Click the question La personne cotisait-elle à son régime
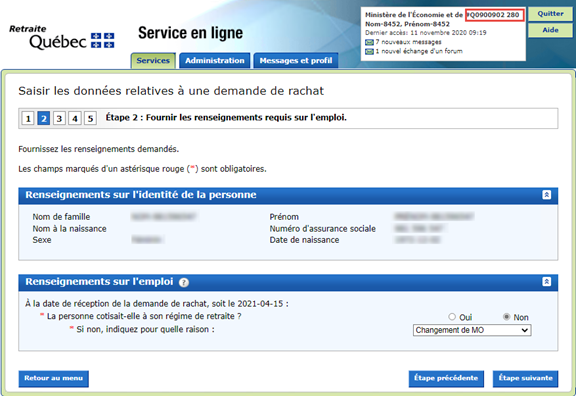Screen dimensions: 576x396 (x=144, y=316)
